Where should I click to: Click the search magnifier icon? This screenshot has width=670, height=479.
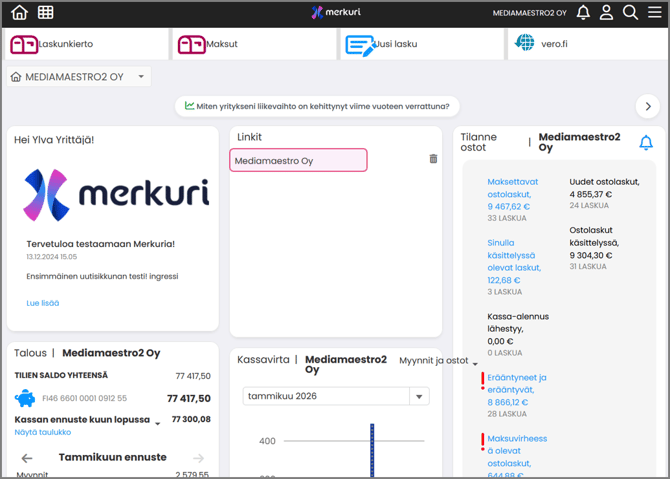pyautogui.click(x=630, y=13)
